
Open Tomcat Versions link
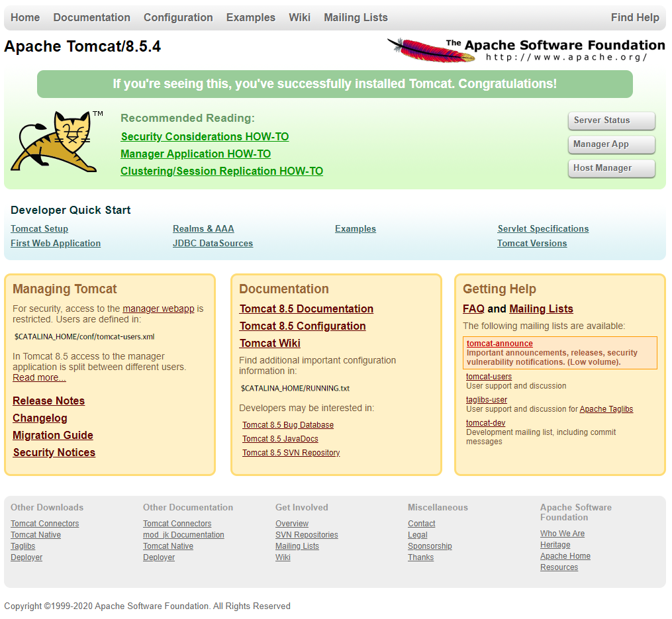click(x=532, y=244)
